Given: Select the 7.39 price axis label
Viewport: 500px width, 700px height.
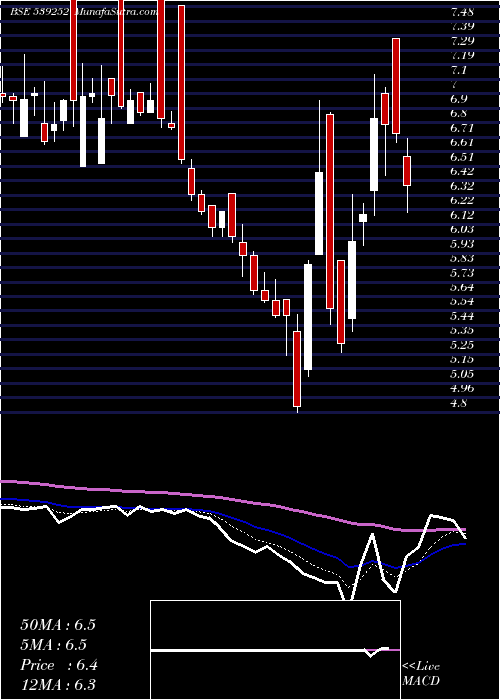Looking at the screenshot, I should pos(462,26).
